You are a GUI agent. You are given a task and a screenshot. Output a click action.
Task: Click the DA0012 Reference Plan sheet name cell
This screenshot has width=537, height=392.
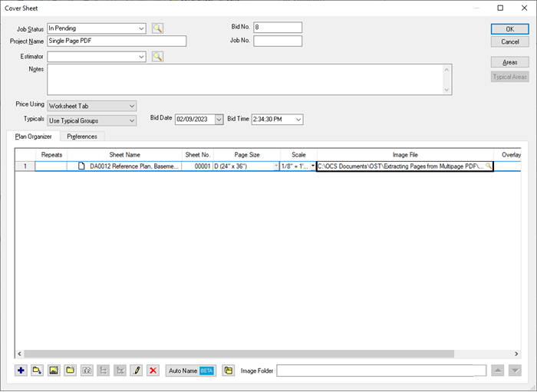[x=124, y=166]
